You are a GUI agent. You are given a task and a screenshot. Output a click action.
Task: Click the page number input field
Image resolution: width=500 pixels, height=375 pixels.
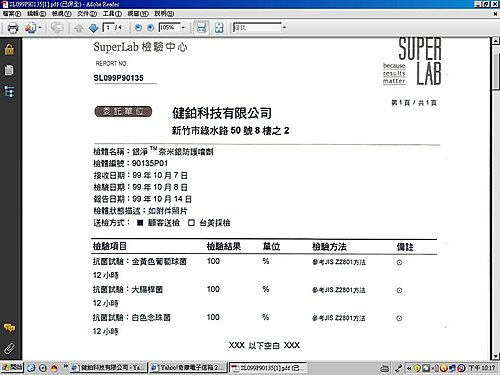point(108,28)
